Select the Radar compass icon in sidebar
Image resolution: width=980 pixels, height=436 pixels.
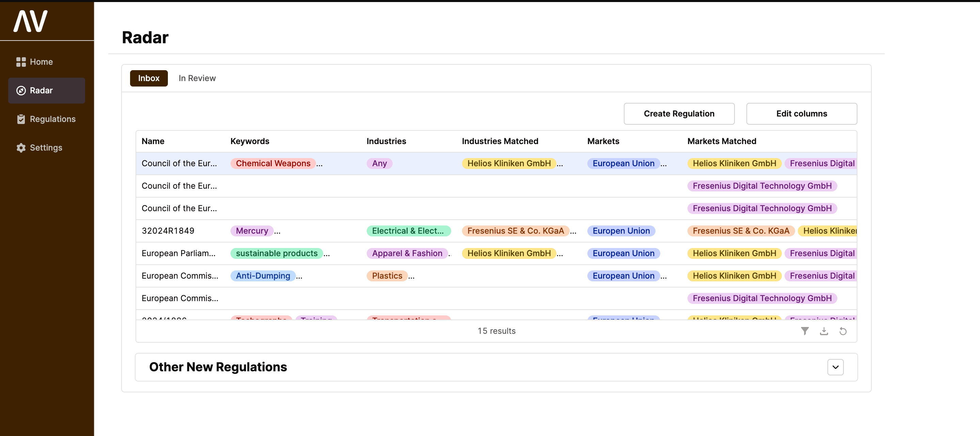(21, 91)
